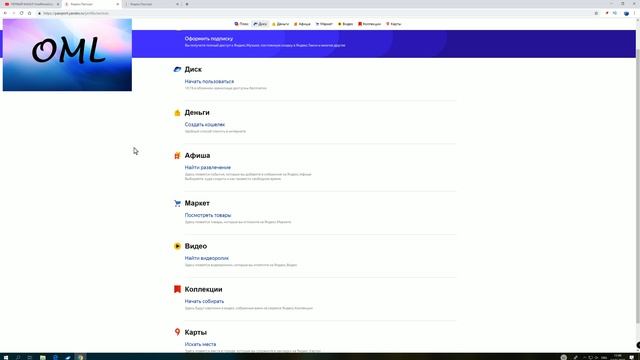
Task: Open the Начать собирать link
Action: click(204, 301)
